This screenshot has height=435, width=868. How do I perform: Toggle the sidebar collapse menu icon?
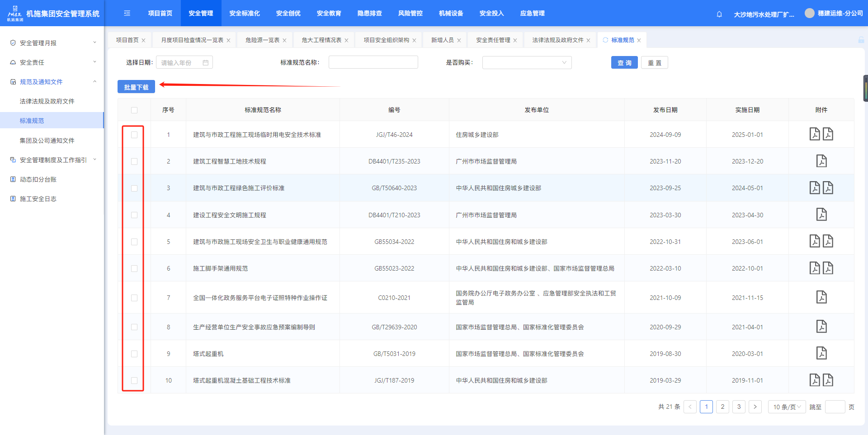pos(127,14)
